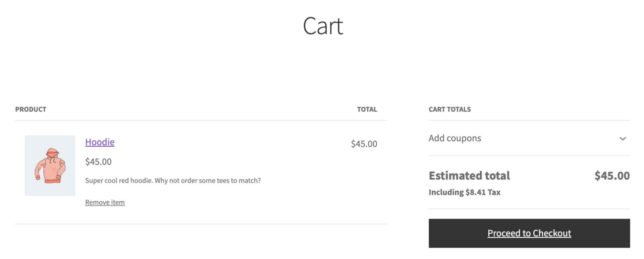Click the red hoodie illustration

click(50, 166)
